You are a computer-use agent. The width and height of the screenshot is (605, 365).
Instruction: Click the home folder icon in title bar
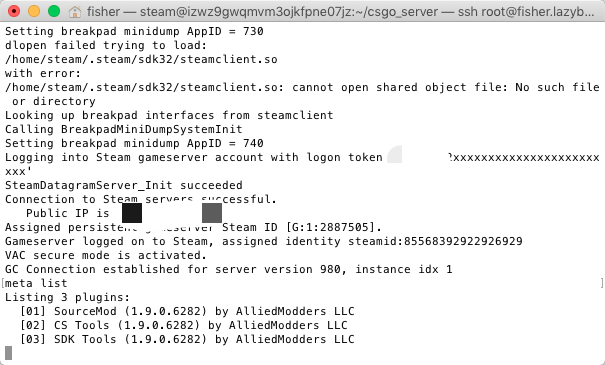74,12
